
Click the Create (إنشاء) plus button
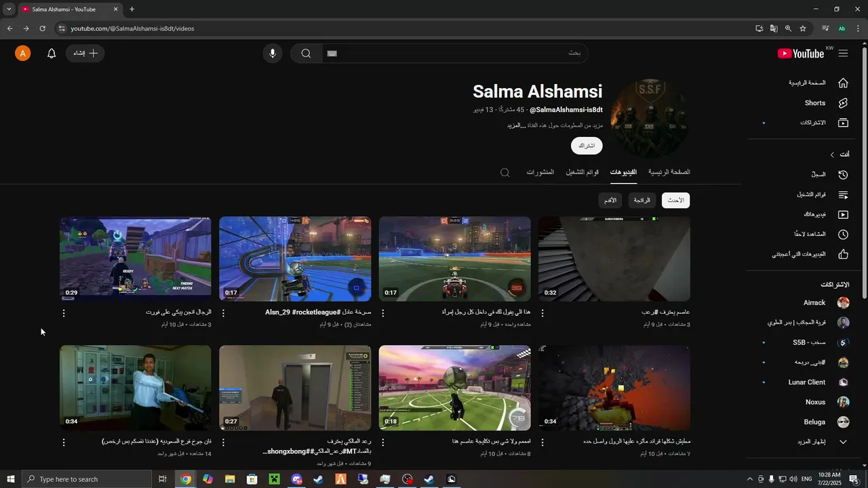point(85,54)
